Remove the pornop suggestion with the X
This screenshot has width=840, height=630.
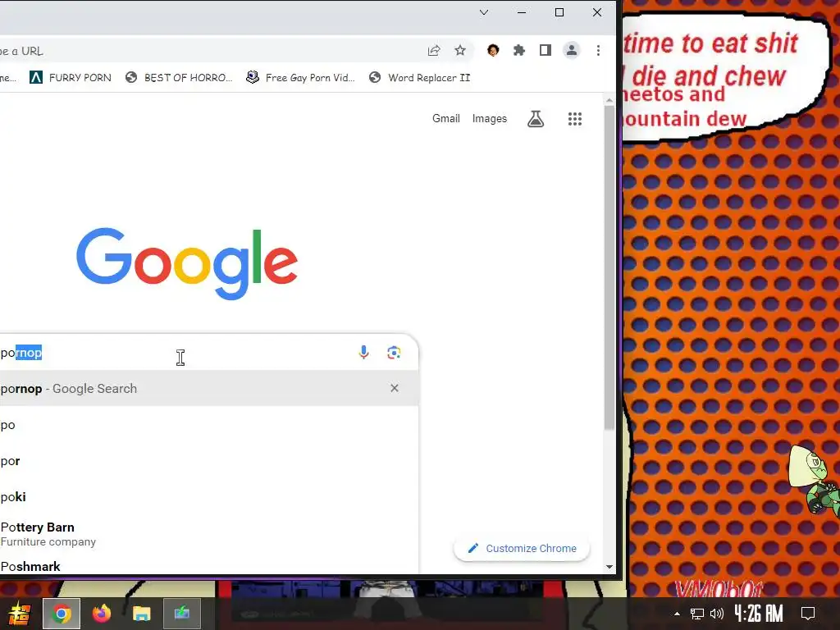(x=395, y=388)
